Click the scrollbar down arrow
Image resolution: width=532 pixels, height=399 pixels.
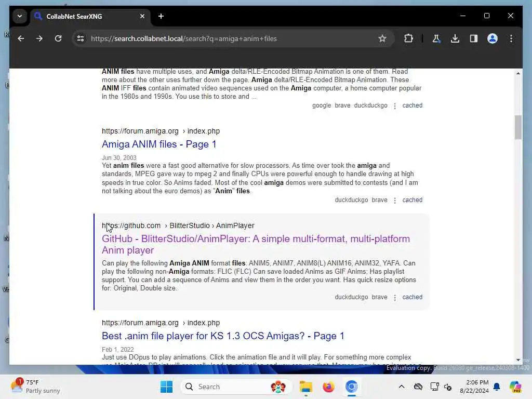(x=518, y=360)
